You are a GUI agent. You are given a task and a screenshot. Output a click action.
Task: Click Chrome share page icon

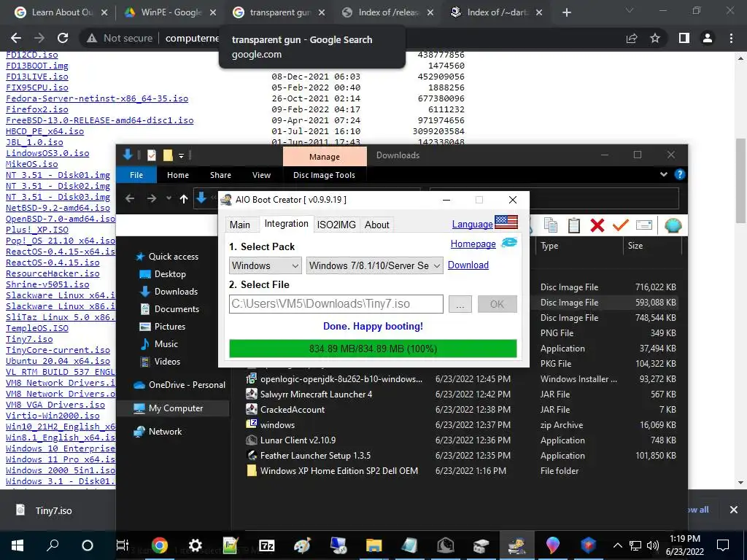pos(632,38)
